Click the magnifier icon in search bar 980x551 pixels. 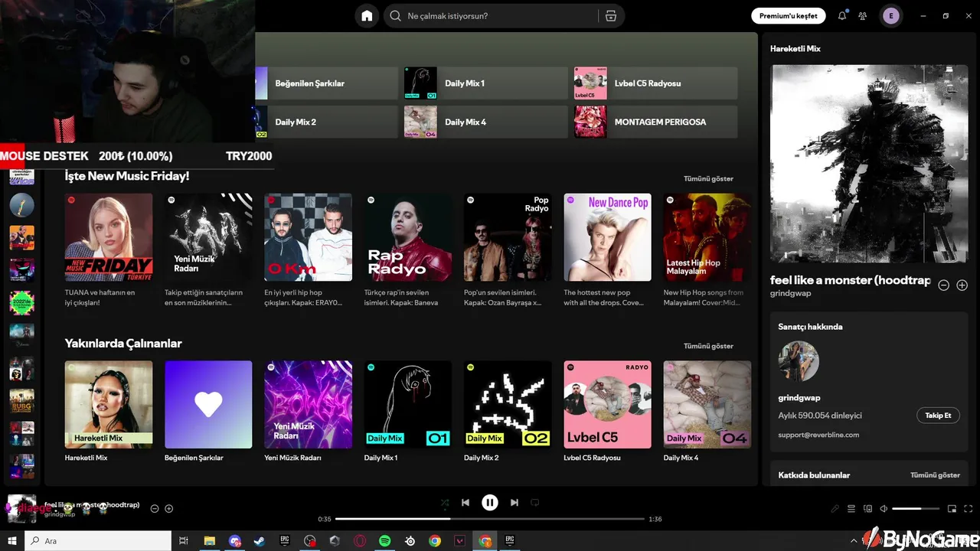(395, 16)
